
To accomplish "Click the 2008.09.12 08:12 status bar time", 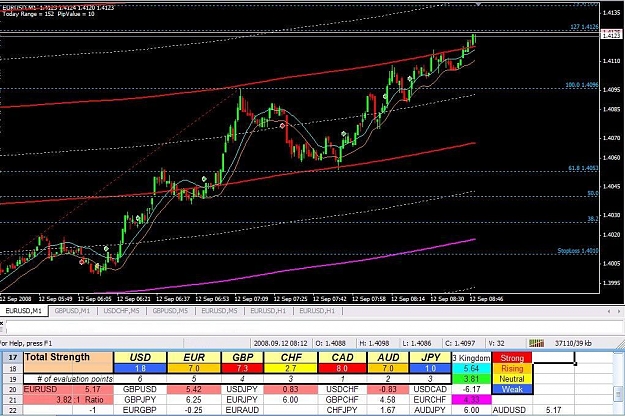I will tap(281, 343).
